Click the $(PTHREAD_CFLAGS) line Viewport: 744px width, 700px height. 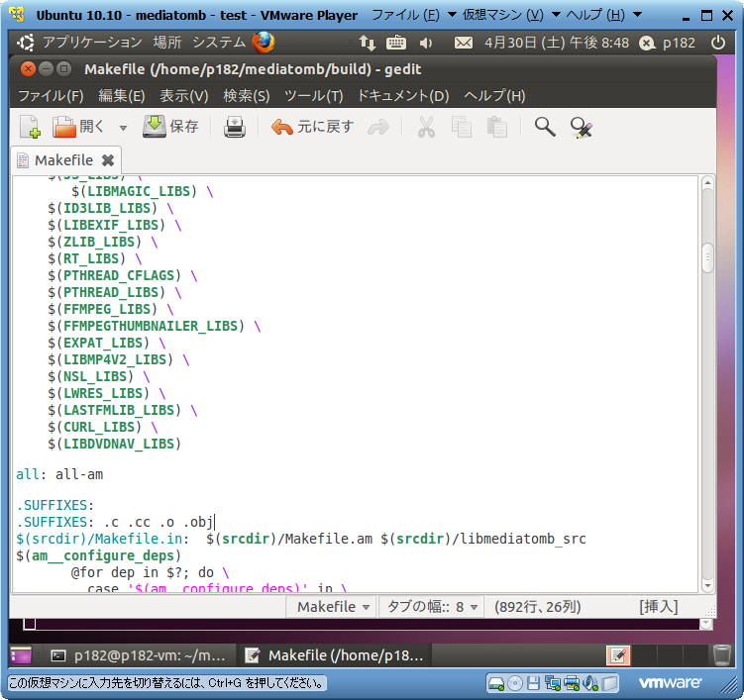tap(123, 275)
